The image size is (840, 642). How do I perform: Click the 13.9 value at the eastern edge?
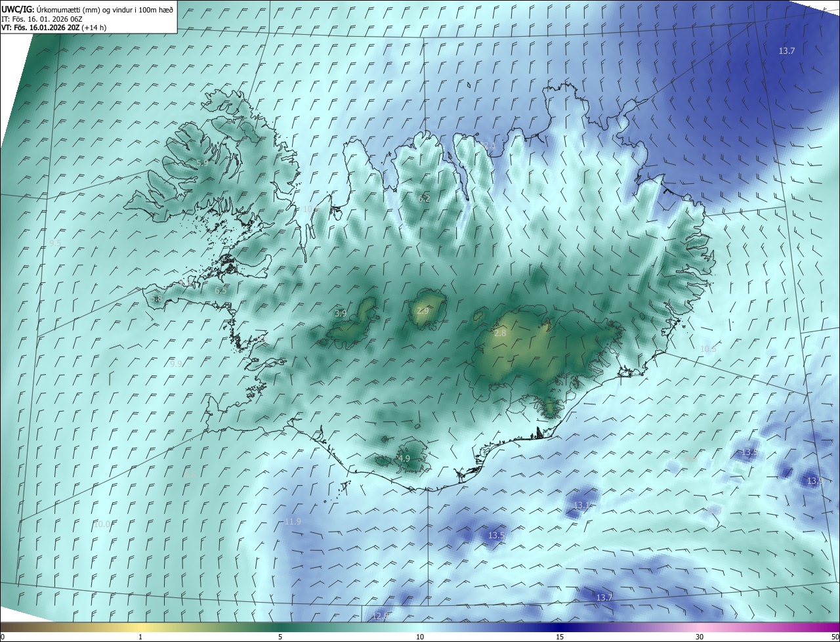click(x=815, y=481)
